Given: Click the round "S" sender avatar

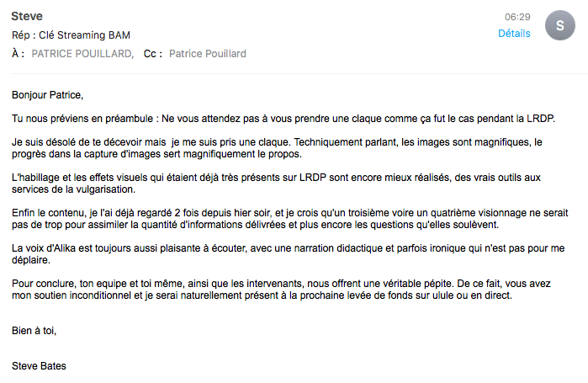Looking at the screenshot, I should click(560, 25).
